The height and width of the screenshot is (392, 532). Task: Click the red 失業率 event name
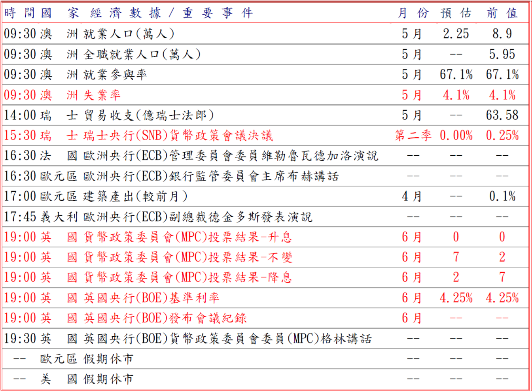click(x=102, y=95)
